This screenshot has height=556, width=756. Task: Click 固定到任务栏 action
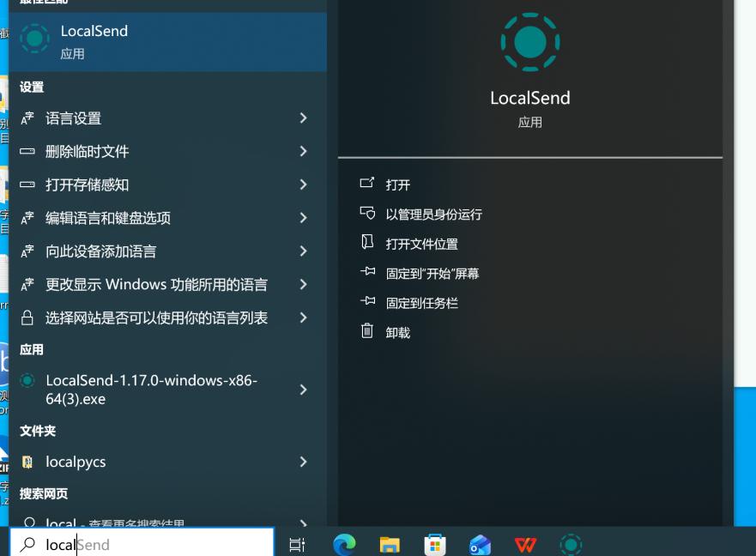point(421,304)
